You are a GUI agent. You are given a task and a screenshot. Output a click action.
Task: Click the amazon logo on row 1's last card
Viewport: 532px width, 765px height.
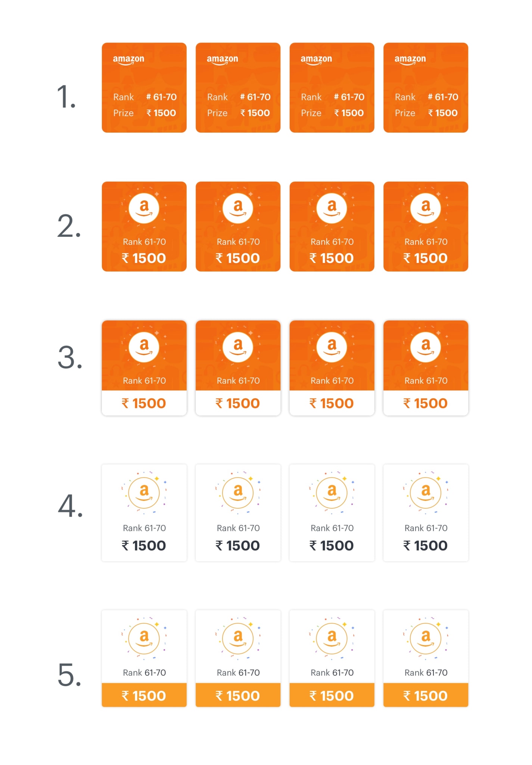[x=410, y=60]
